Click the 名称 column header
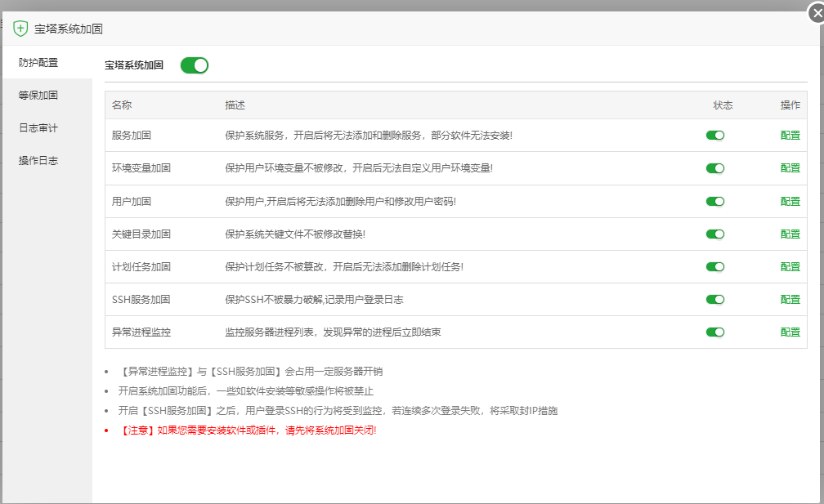 (x=122, y=105)
